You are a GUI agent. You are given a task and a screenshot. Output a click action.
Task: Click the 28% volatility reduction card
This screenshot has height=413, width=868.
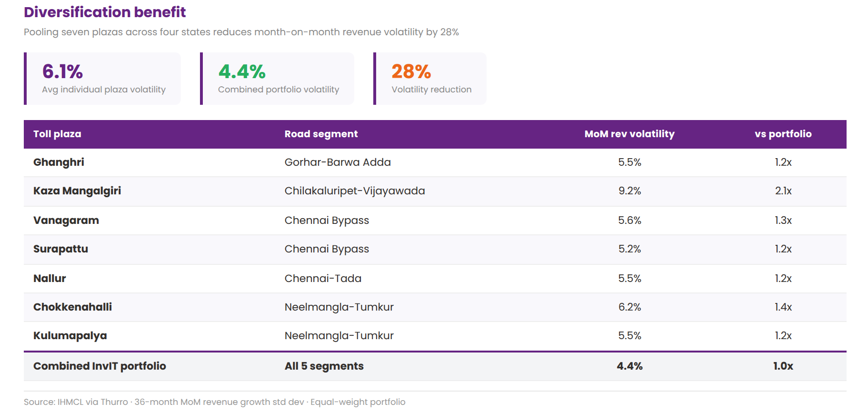pyautogui.click(x=430, y=79)
